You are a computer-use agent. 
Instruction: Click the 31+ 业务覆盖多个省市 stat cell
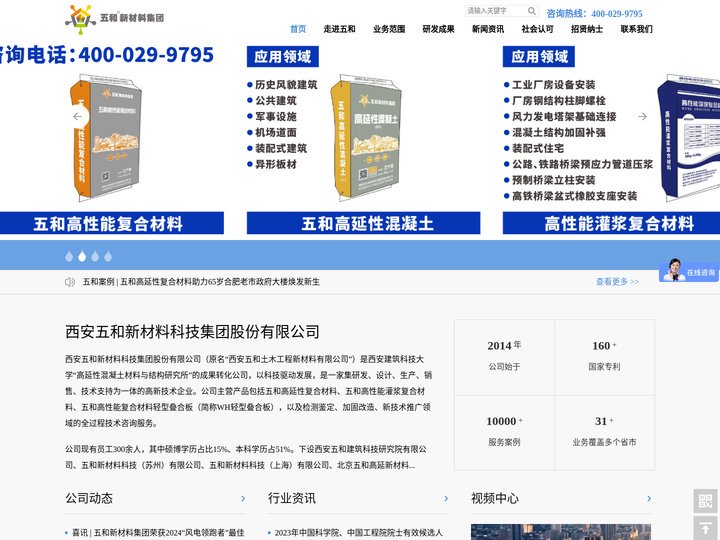604,433
